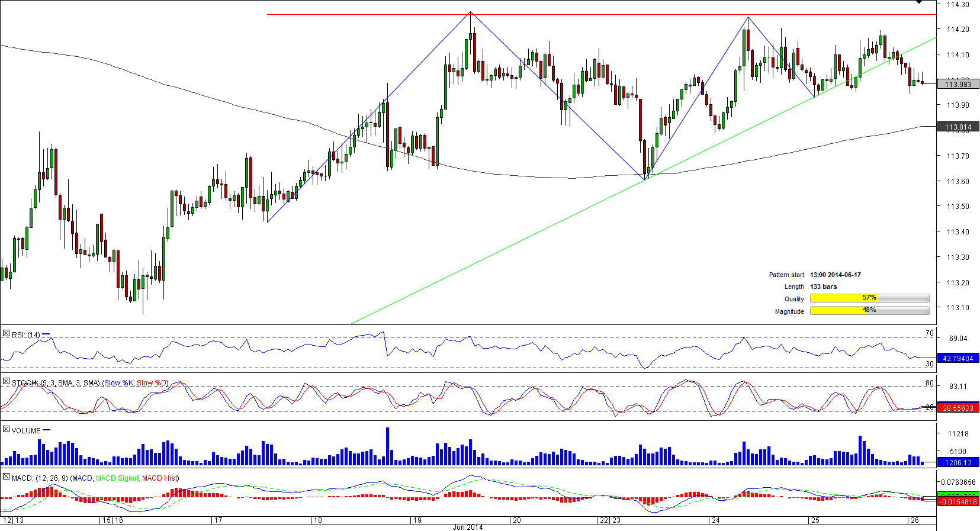Close the VOLUME indicator panel
Screen dimensions: 980x531
(6, 430)
